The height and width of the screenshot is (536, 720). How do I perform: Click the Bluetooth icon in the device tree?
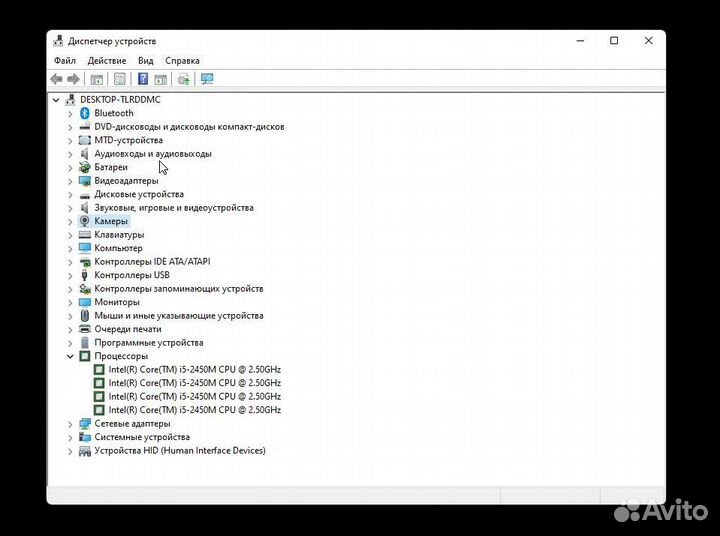pos(85,114)
